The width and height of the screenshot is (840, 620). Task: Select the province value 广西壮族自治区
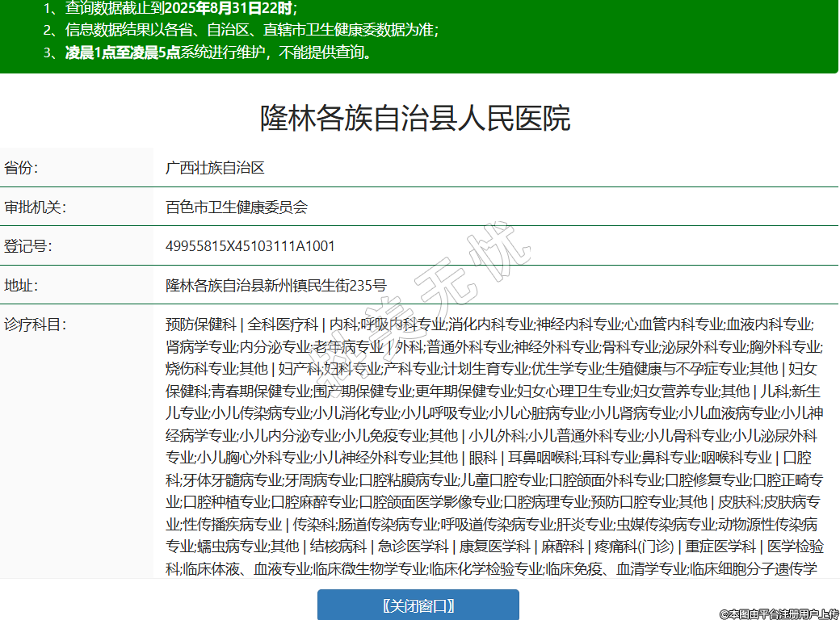(x=215, y=168)
